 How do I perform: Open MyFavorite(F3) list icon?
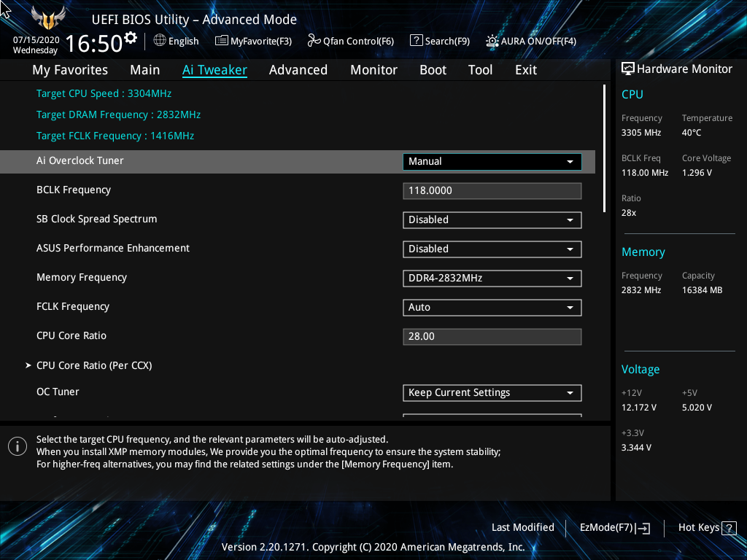coord(222,41)
